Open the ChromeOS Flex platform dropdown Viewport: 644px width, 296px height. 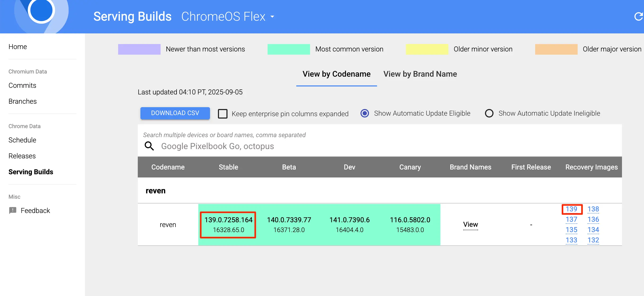point(228,16)
